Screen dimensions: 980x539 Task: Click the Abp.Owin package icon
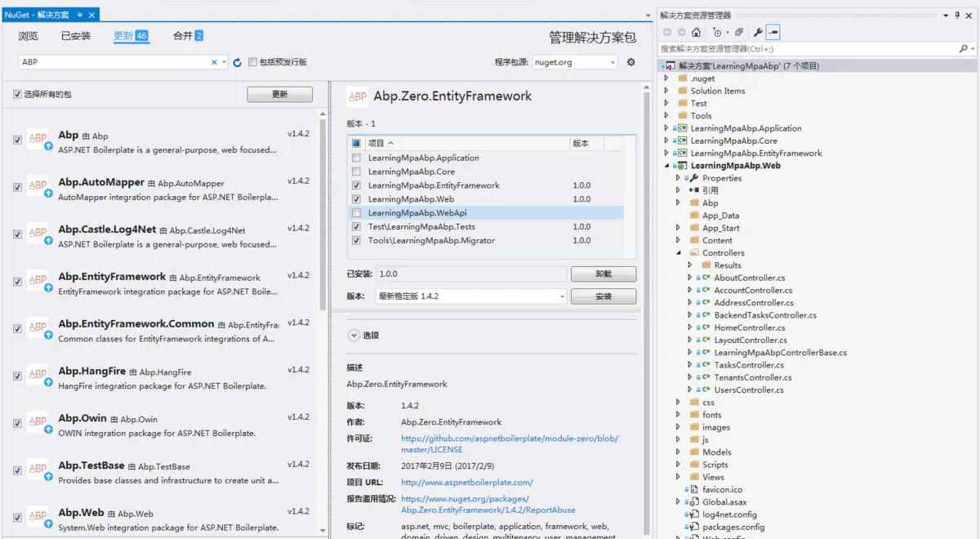point(38,423)
